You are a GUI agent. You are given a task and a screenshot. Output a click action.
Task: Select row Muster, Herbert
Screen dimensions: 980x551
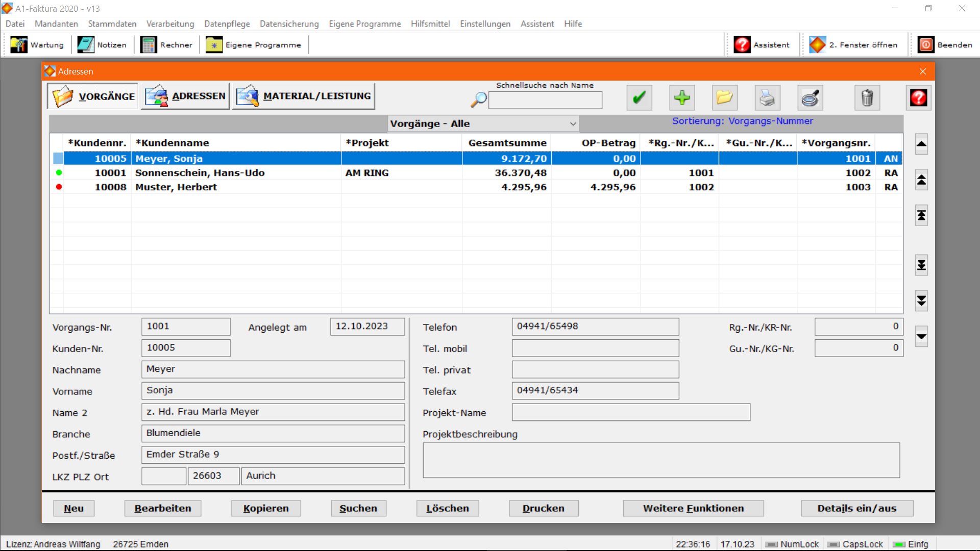(477, 187)
